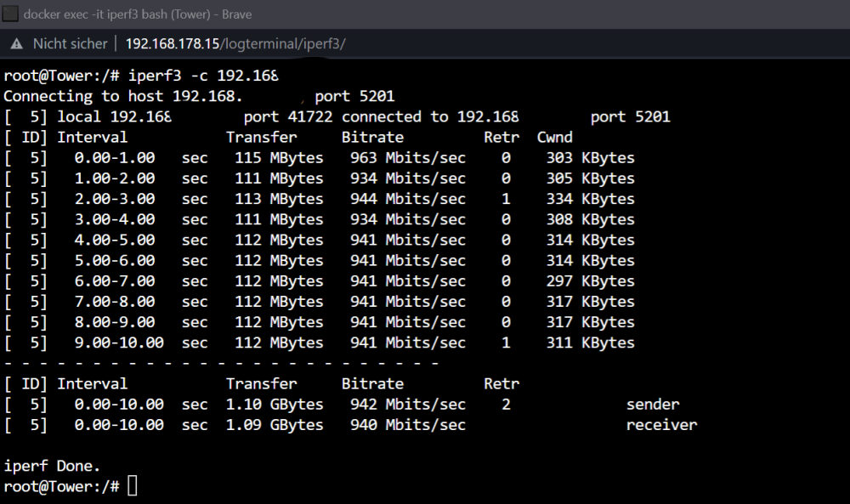The height and width of the screenshot is (504, 850).
Task: Click the "iperf Done." line
Action: coord(52,466)
